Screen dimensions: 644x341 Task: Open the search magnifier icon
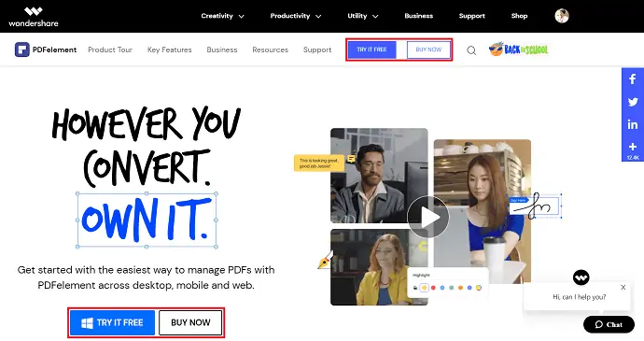(471, 50)
